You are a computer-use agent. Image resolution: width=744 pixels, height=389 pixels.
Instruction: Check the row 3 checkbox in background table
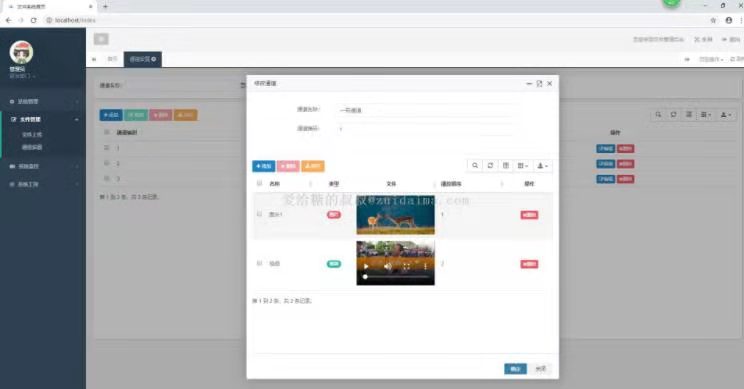pos(106,179)
